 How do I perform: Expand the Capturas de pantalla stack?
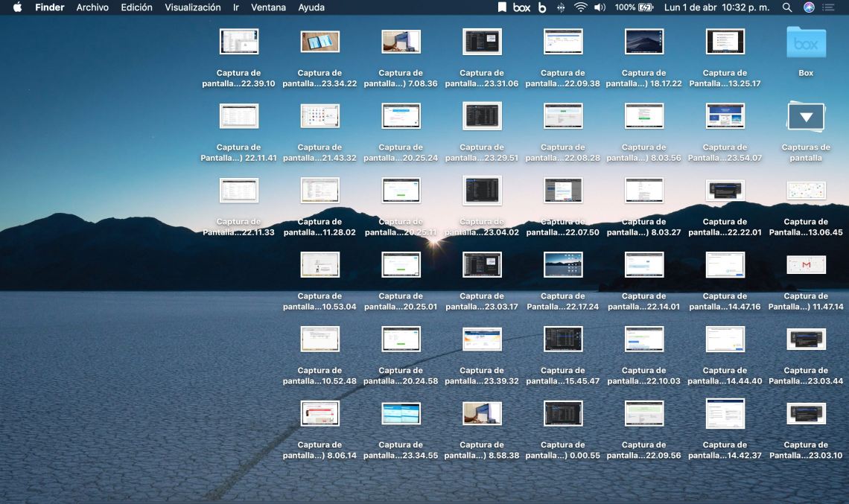(806, 117)
